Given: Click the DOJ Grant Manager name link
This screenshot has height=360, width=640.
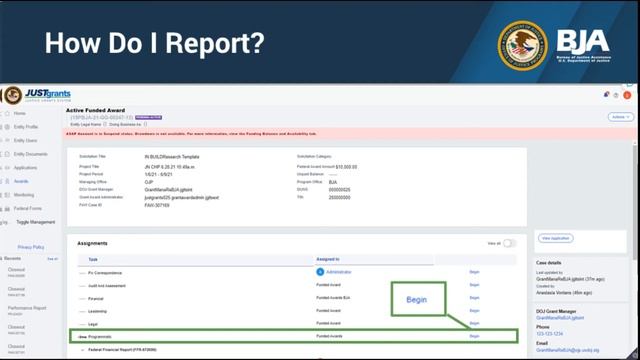Looking at the screenshot, I should (x=560, y=318).
